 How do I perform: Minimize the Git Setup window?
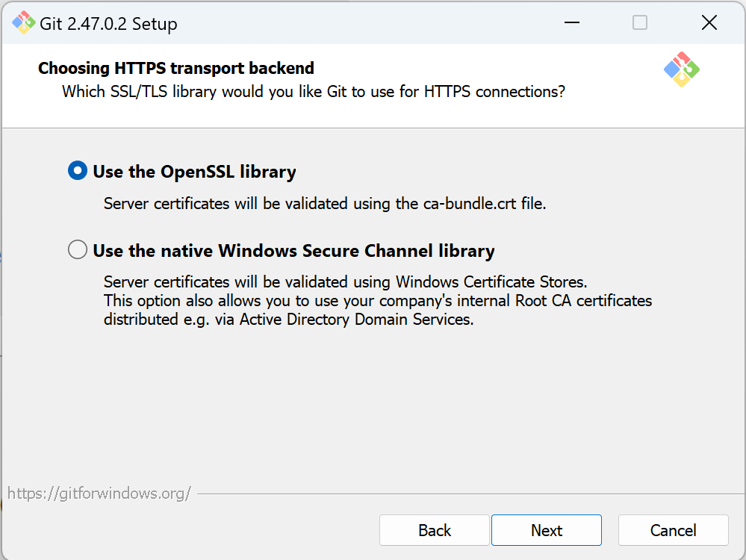pyautogui.click(x=572, y=22)
